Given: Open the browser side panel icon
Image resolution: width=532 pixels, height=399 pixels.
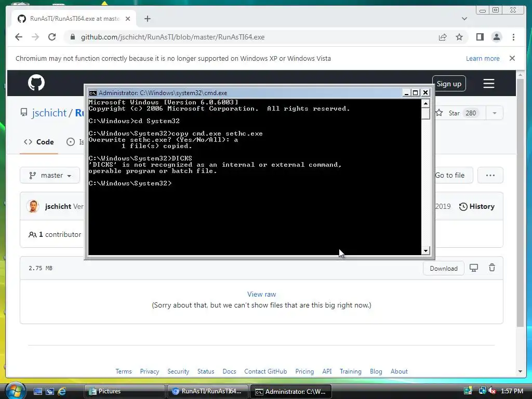Looking at the screenshot, I should (x=480, y=37).
